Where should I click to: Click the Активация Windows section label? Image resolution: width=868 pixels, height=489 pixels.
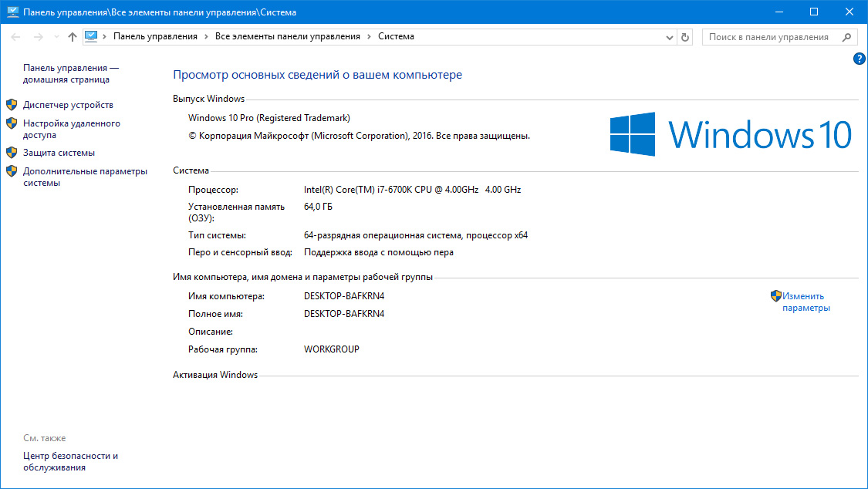tap(215, 375)
